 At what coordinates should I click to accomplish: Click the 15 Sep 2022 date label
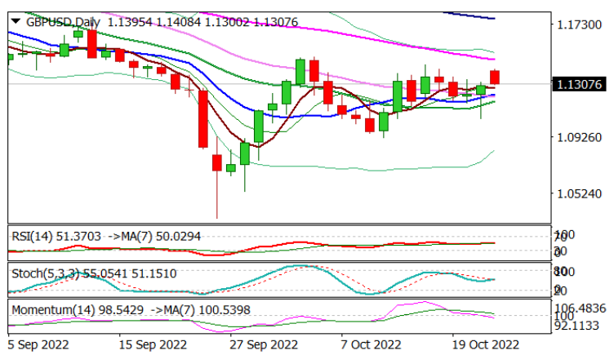tap(153, 345)
